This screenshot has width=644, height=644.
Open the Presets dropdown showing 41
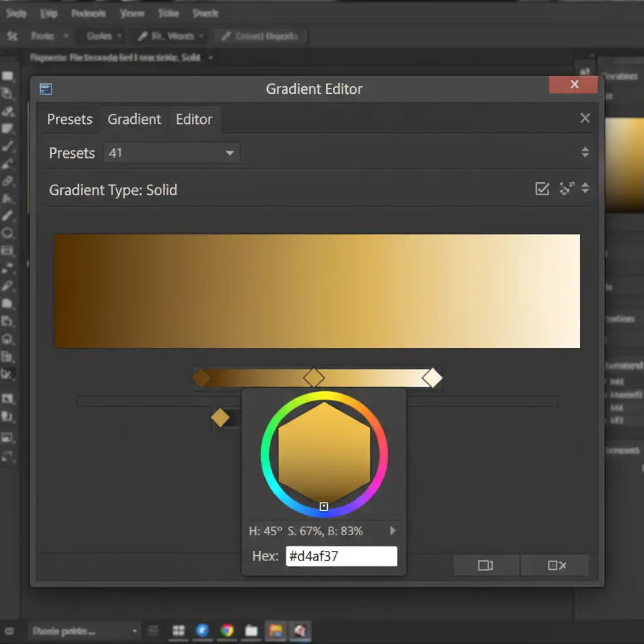point(171,153)
